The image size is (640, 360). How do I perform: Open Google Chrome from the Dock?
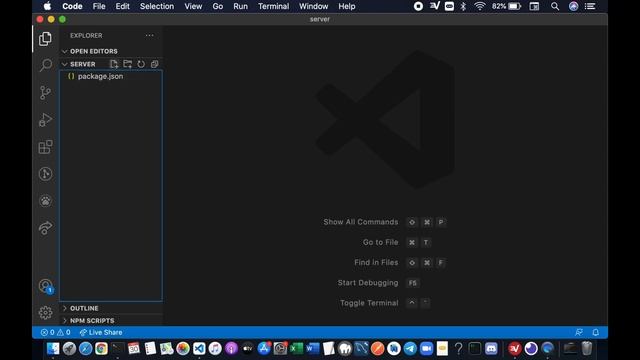coord(102,349)
